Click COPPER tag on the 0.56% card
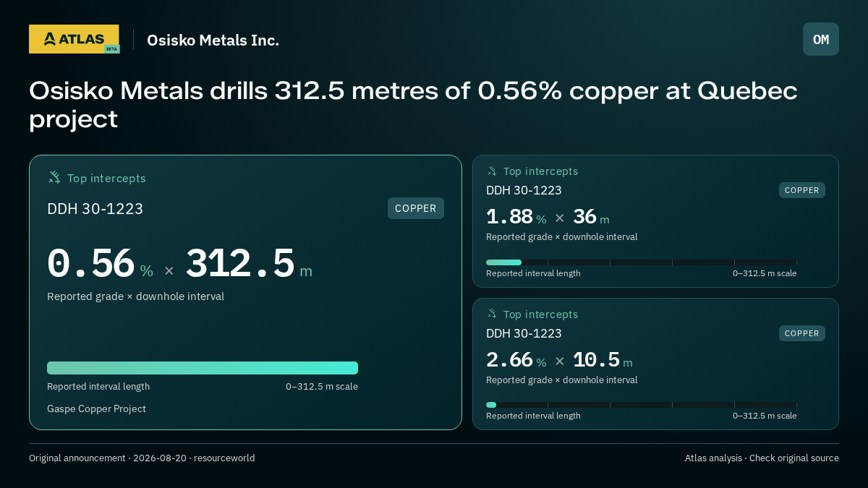 coord(416,208)
